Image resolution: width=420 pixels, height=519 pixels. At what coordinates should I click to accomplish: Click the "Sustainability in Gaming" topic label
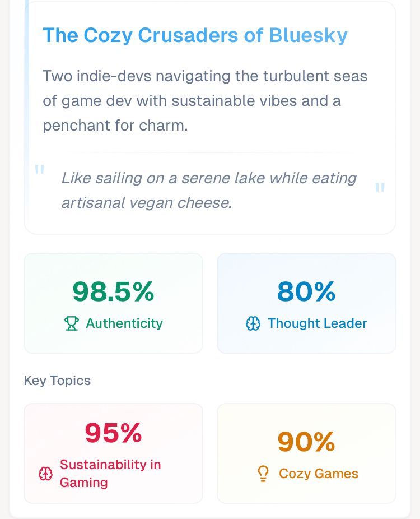coord(110,474)
